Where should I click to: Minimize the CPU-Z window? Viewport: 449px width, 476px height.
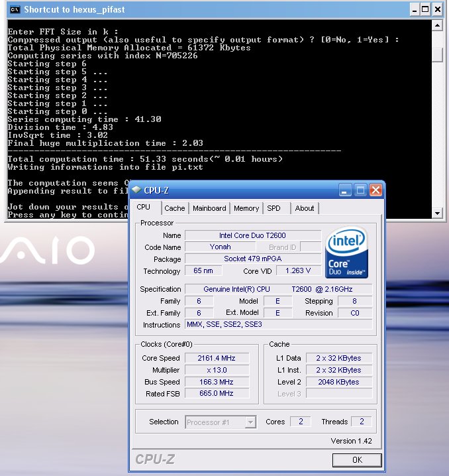pyautogui.click(x=345, y=190)
